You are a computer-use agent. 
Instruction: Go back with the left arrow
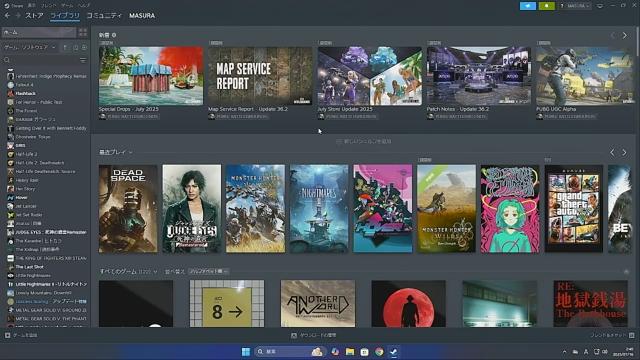[7, 16]
